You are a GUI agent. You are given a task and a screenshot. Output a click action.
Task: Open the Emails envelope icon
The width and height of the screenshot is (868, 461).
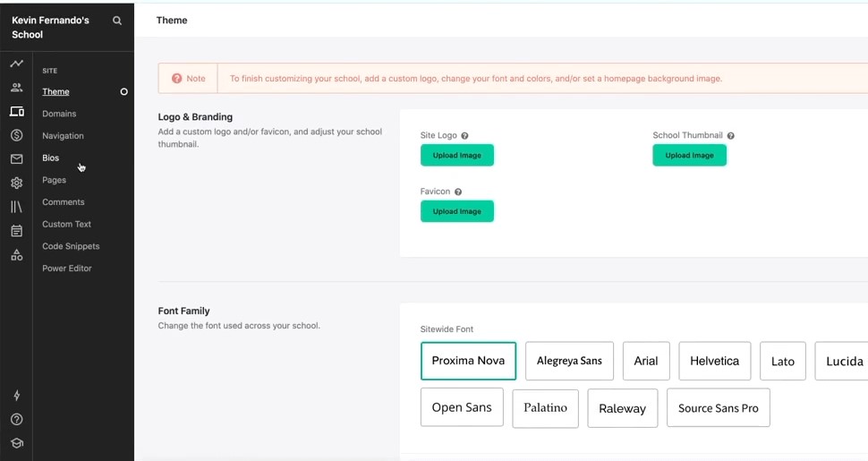[17, 159]
